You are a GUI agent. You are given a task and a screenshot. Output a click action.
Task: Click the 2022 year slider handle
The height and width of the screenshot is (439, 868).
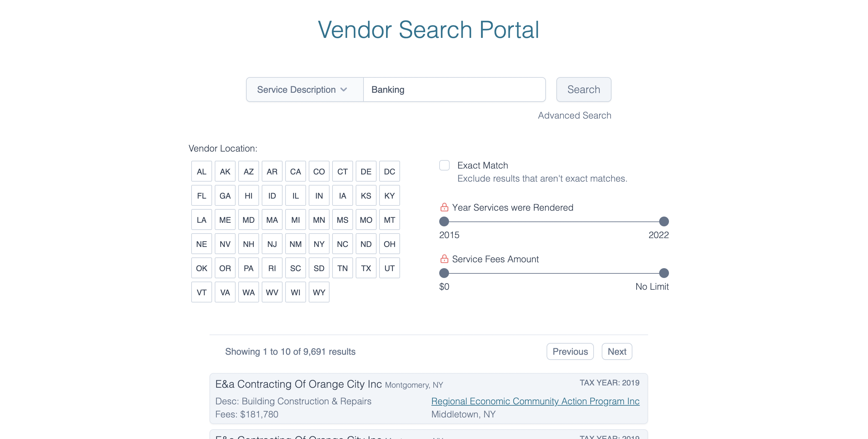(x=663, y=221)
